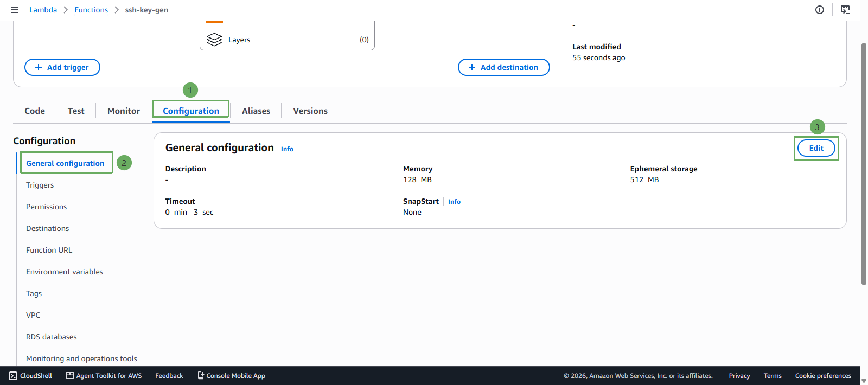Viewport: 868px width, 385px height.
Task: Open Monitoring and operations tools
Action: coord(81,358)
